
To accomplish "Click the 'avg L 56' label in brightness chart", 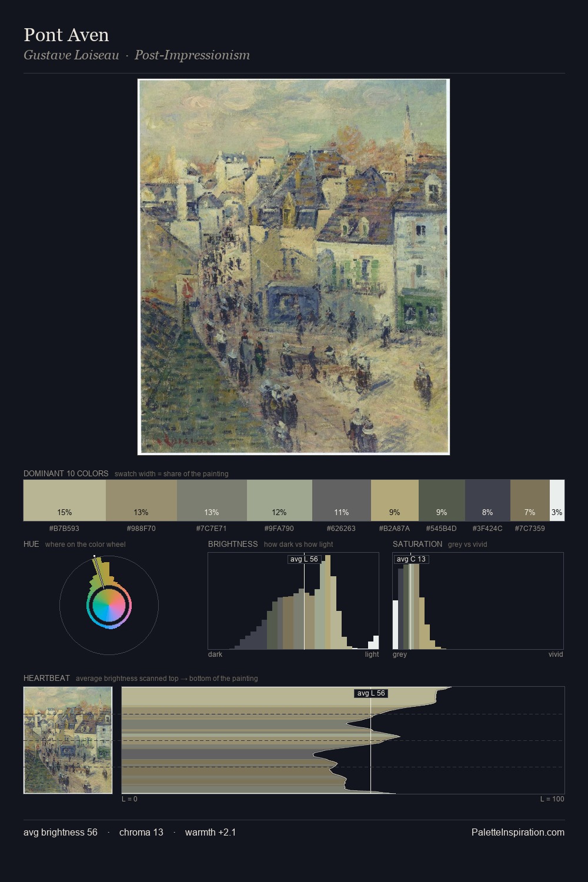I will [304, 559].
